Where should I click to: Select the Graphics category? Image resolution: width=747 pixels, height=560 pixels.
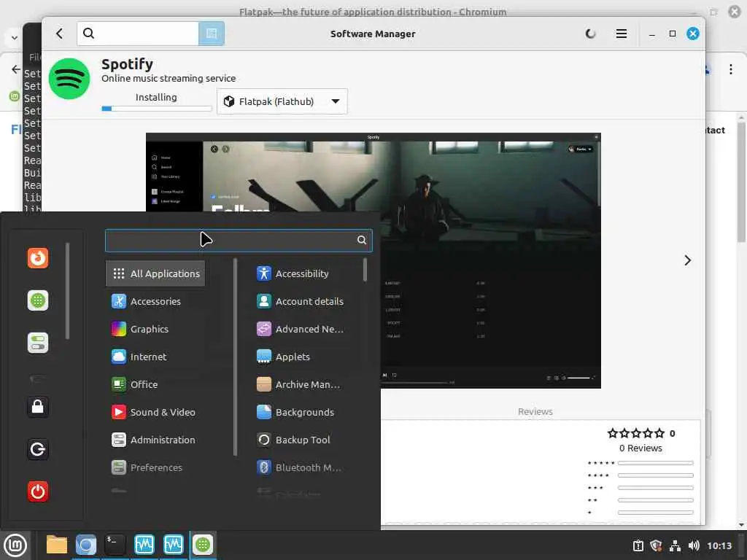(x=155, y=329)
